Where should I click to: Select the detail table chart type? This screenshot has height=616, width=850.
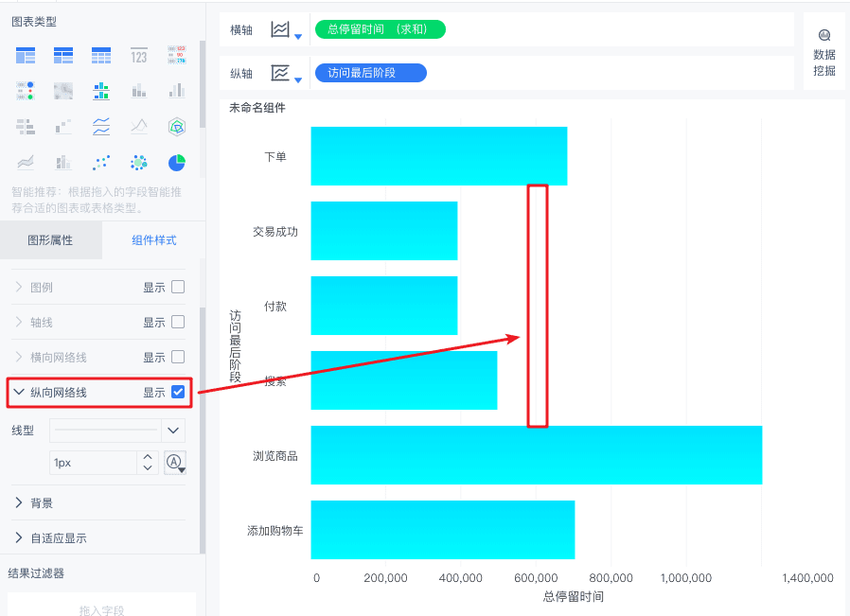(x=101, y=55)
